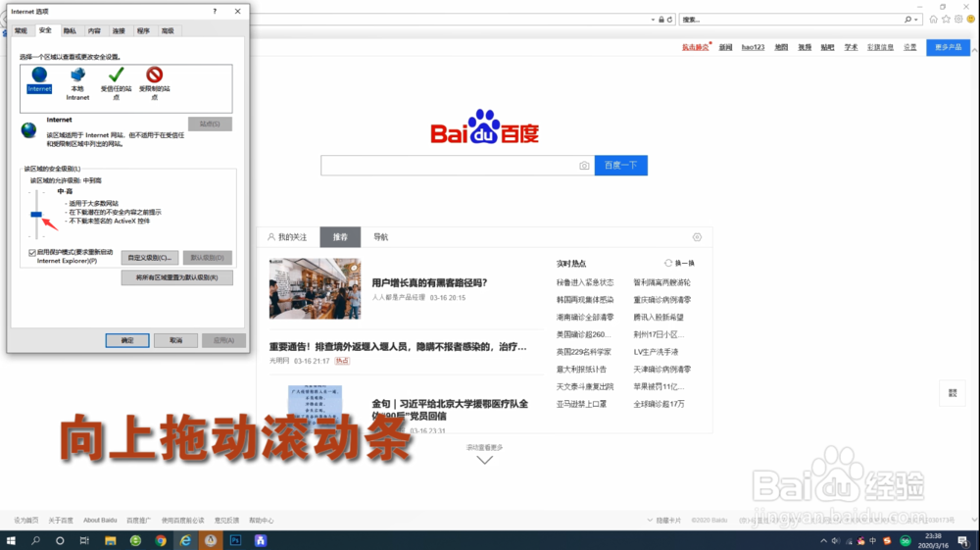
Task: Select the Internet zone globe icon
Action: click(x=39, y=75)
